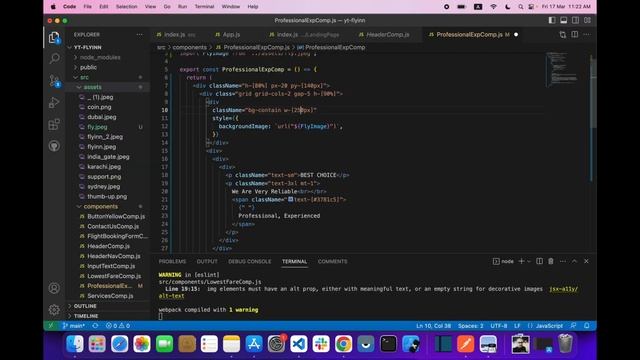640x360 pixels.
Task: Toggle primary sidebar layout button
Action: pos(552,20)
